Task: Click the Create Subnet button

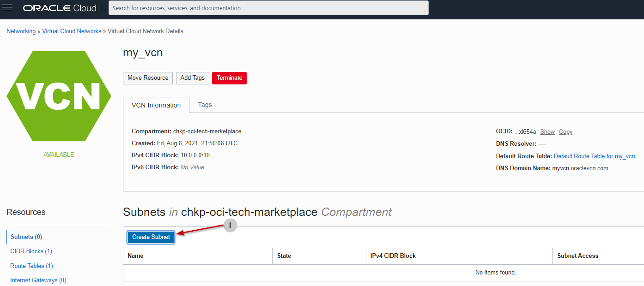Action: 151,237
